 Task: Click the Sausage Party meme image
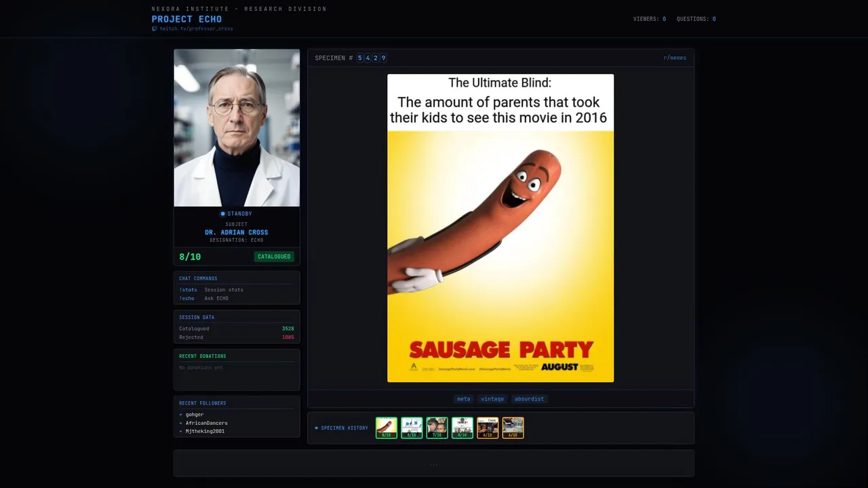pos(500,228)
